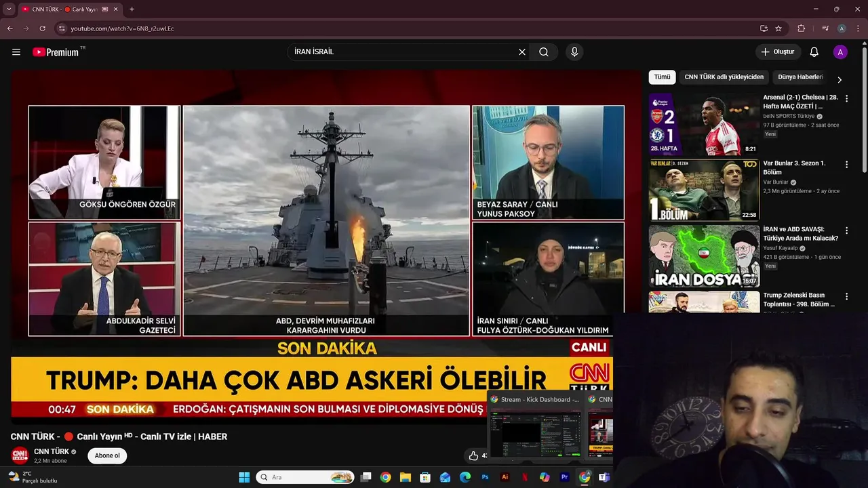The height and width of the screenshot is (488, 868).
Task: Open a new browser tab with plus
Action: coord(132,9)
